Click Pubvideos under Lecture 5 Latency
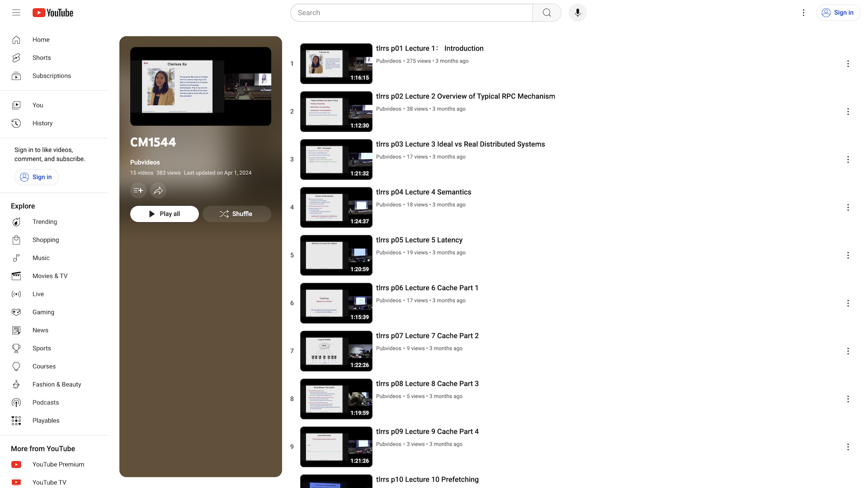This screenshot has width=868, height=488. pos(389,253)
